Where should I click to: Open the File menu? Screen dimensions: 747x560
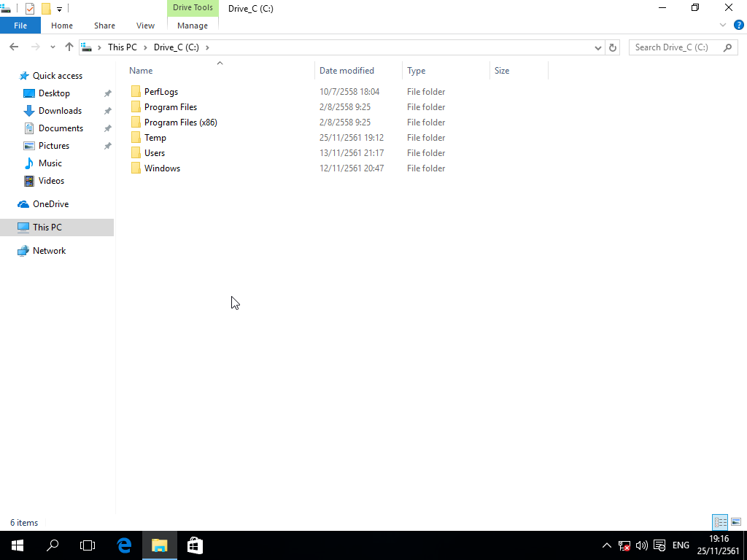coord(20,26)
